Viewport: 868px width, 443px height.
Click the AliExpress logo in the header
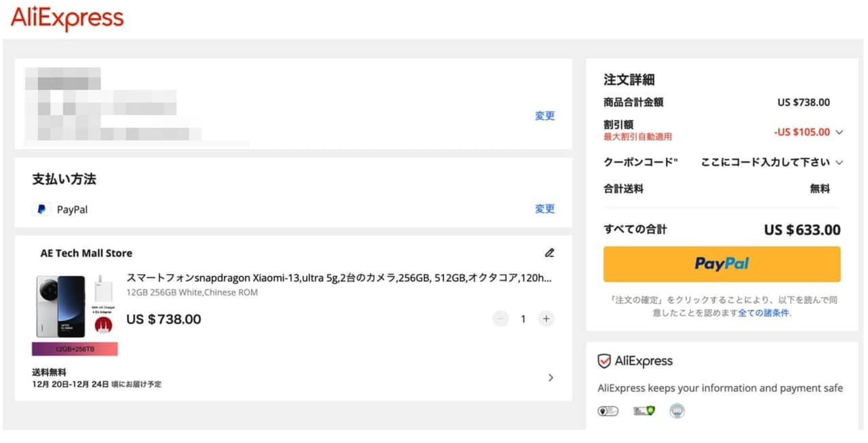(x=67, y=18)
